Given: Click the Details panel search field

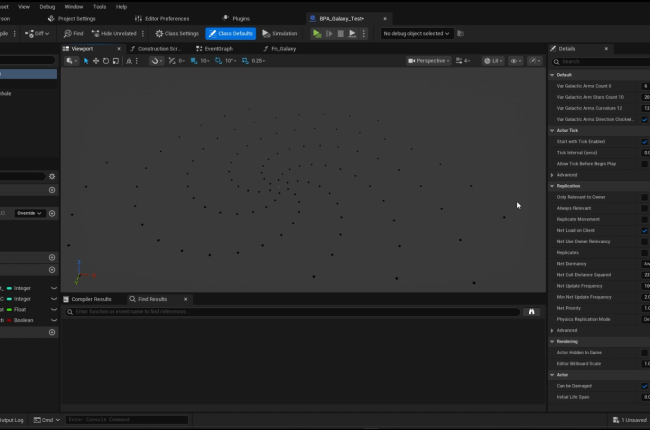Looking at the screenshot, I should point(598,61).
